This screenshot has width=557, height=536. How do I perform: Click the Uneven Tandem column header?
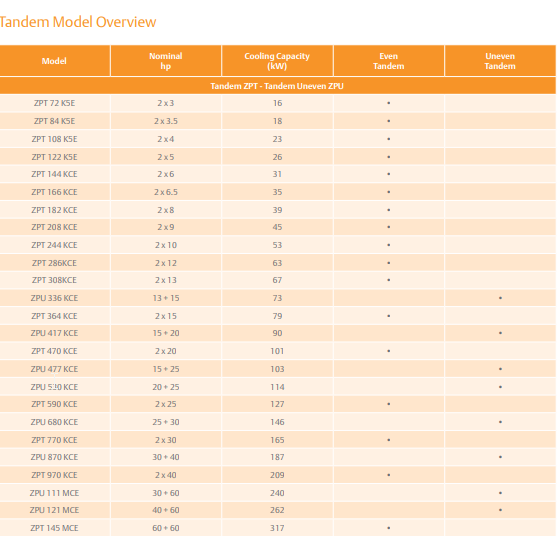tap(500, 61)
